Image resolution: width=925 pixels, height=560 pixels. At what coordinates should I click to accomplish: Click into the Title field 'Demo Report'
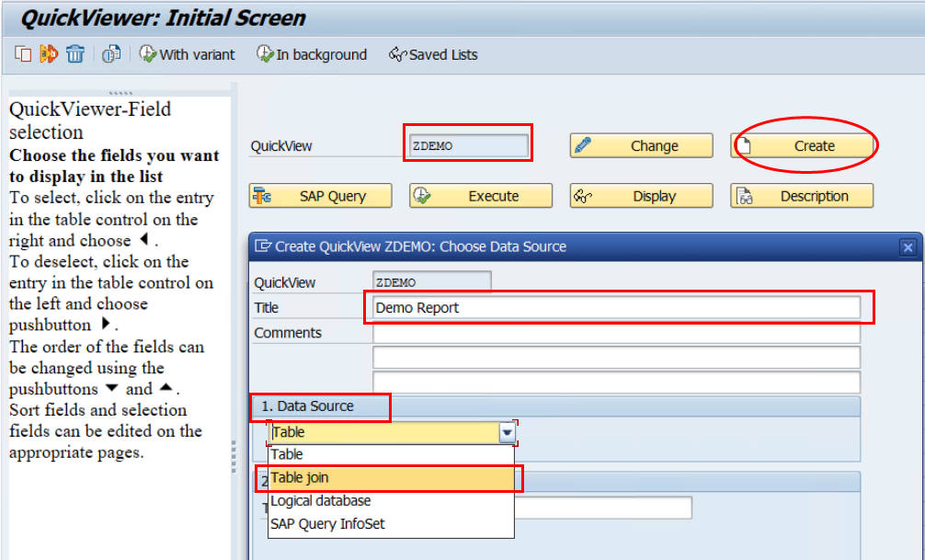tap(616, 308)
